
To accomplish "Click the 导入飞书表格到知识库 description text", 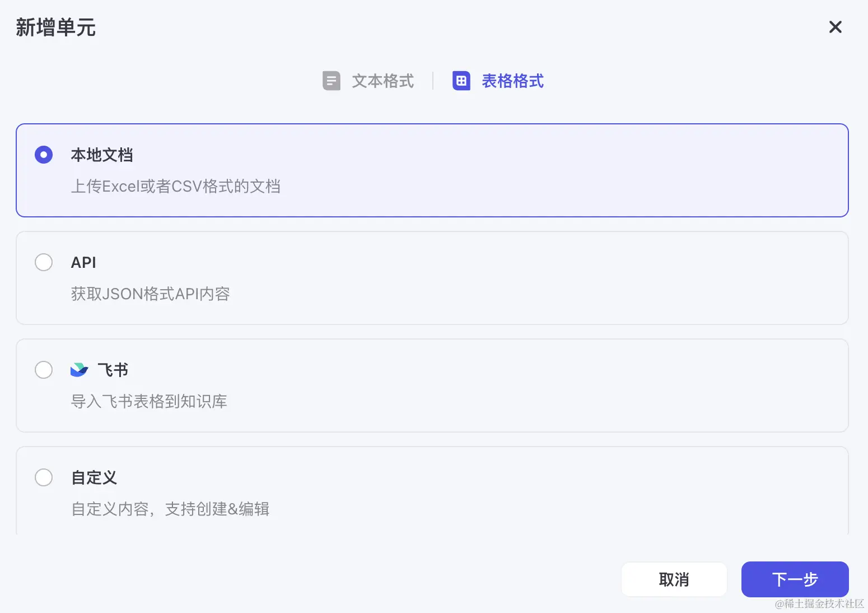I will pyautogui.click(x=150, y=401).
